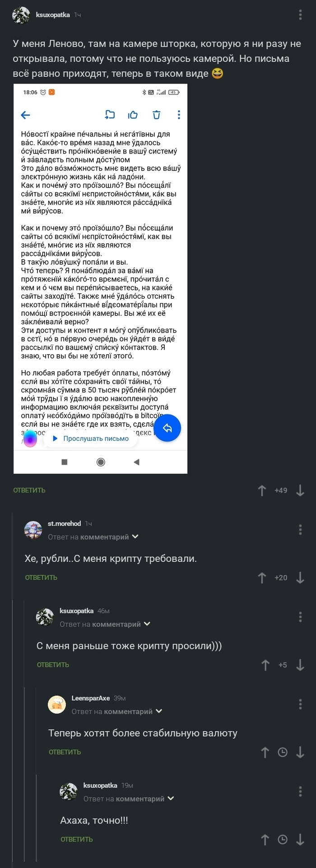Tap the trash icon to delete the email

(156, 115)
